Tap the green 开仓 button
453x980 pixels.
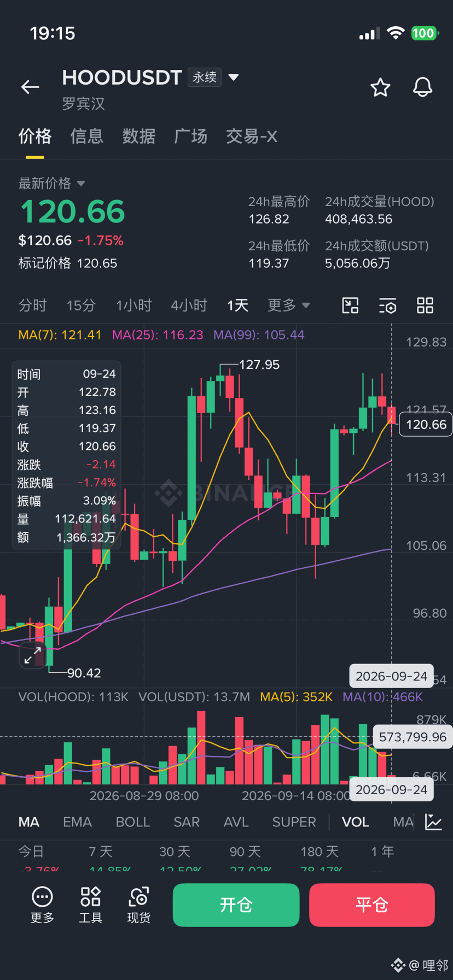coord(236,905)
